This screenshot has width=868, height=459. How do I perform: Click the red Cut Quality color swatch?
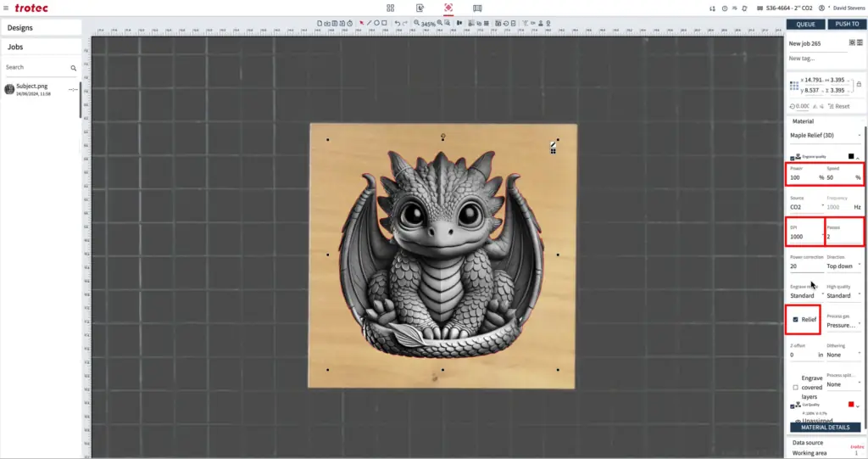click(851, 405)
